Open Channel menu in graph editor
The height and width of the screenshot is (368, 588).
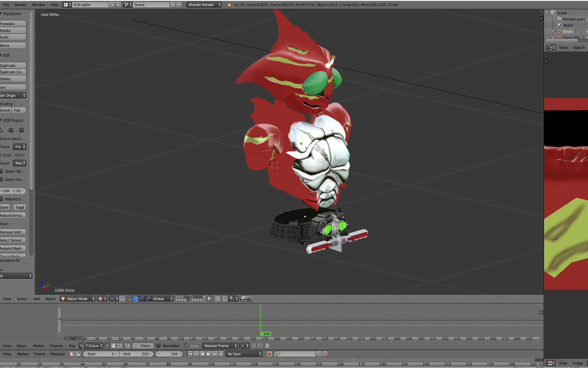pos(56,346)
